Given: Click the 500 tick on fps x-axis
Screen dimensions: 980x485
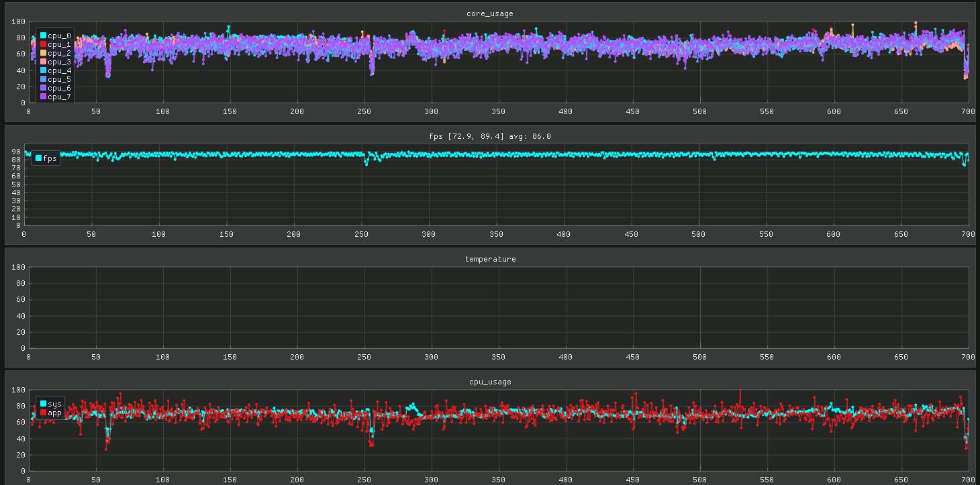Looking at the screenshot, I should pos(698,234).
